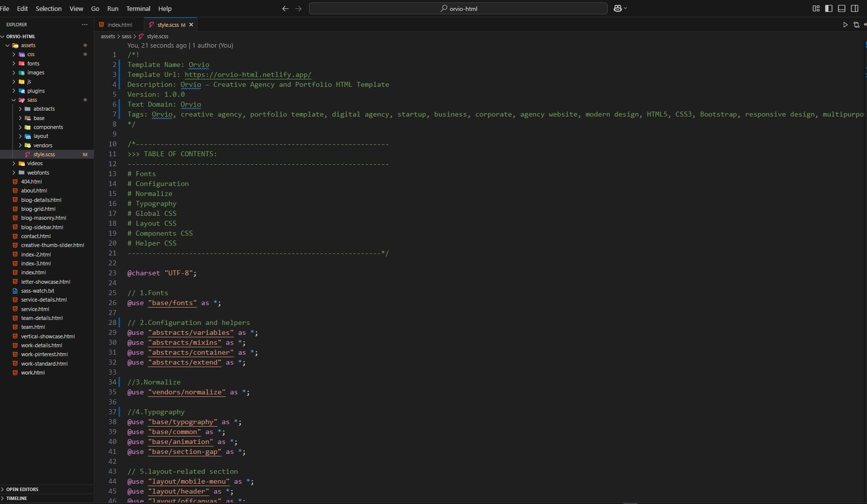Toggle the Secondary Side Bar visibility
The image size is (867, 504).
pos(855,8)
